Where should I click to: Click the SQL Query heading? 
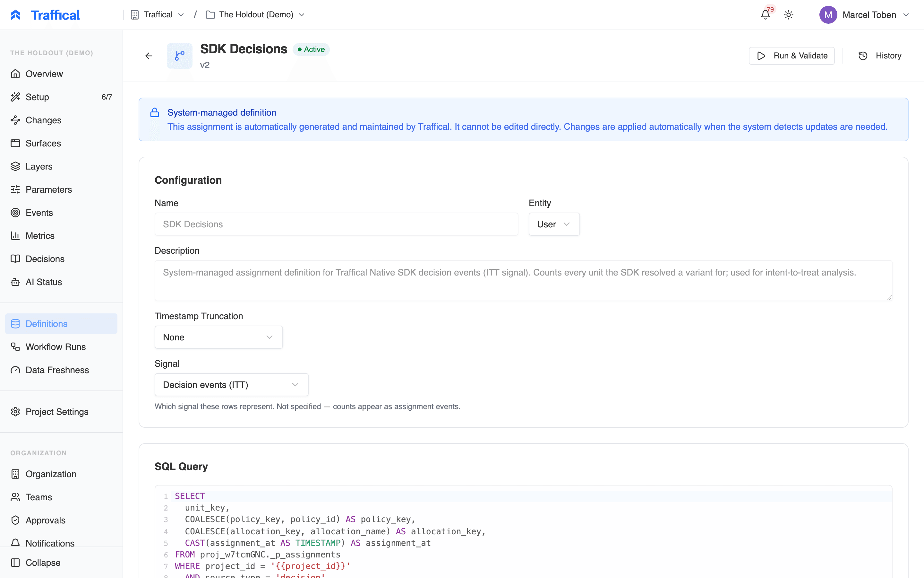(181, 466)
